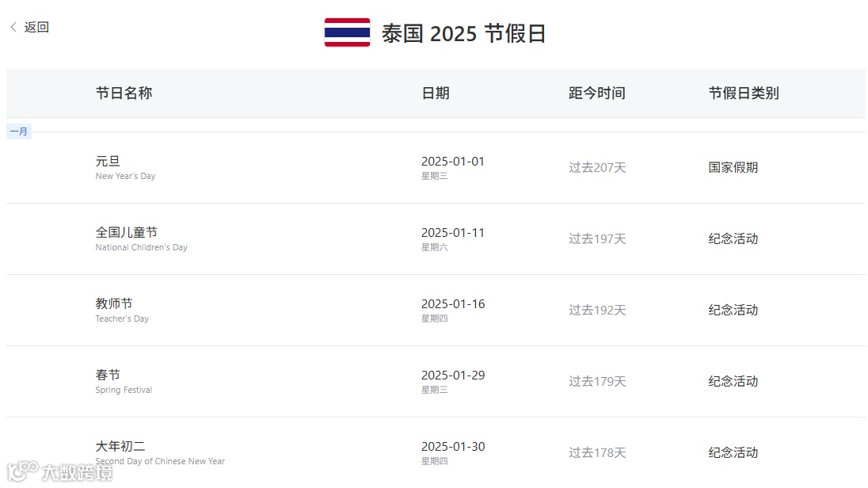
Task: Select the 大年初二 holiday name
Action: coord(120,446)
